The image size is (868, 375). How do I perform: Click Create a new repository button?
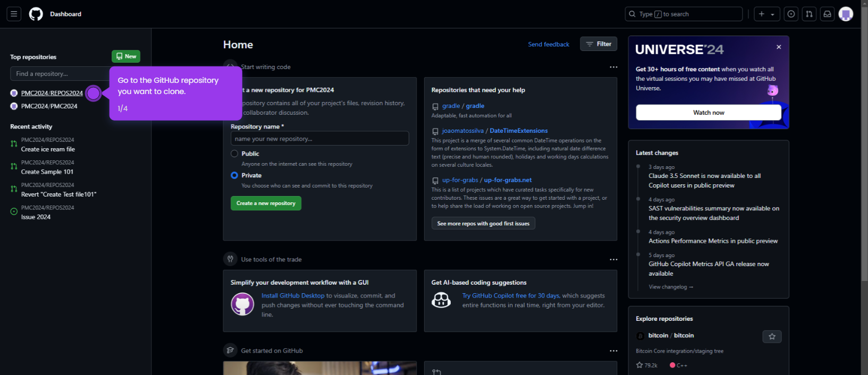click(x=266, y=203)
